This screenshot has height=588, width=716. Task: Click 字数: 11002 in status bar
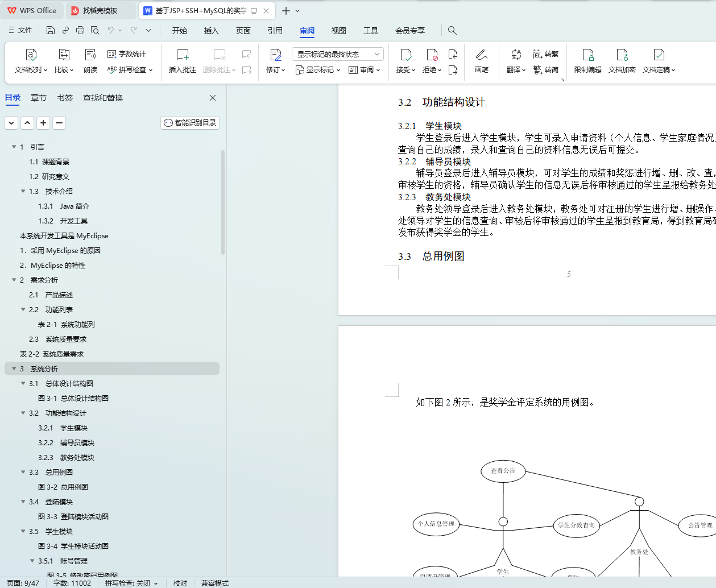72,583
